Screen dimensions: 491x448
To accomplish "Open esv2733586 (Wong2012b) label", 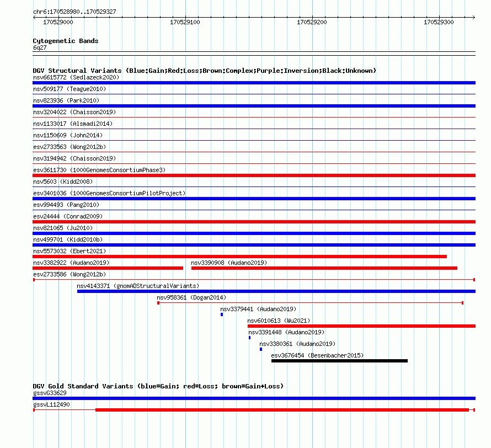I will pos(70,274).
